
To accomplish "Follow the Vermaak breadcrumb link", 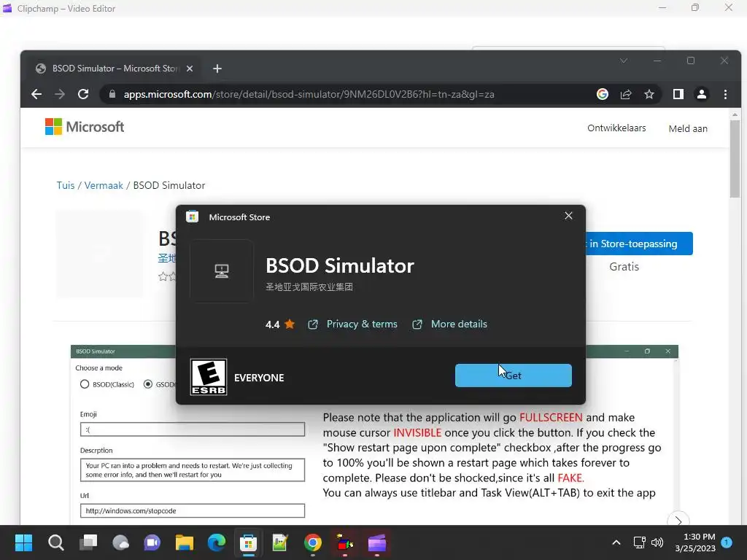I will tap(104, 185).
